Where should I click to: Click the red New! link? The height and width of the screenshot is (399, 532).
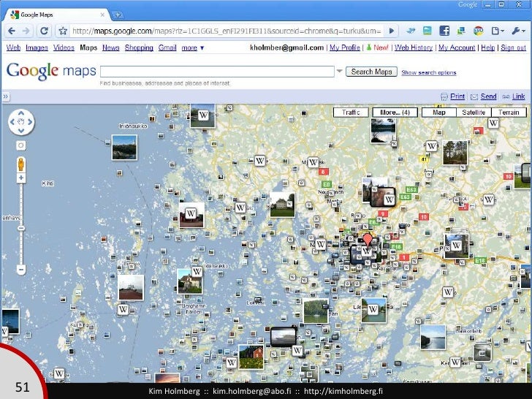pos(381,47)
